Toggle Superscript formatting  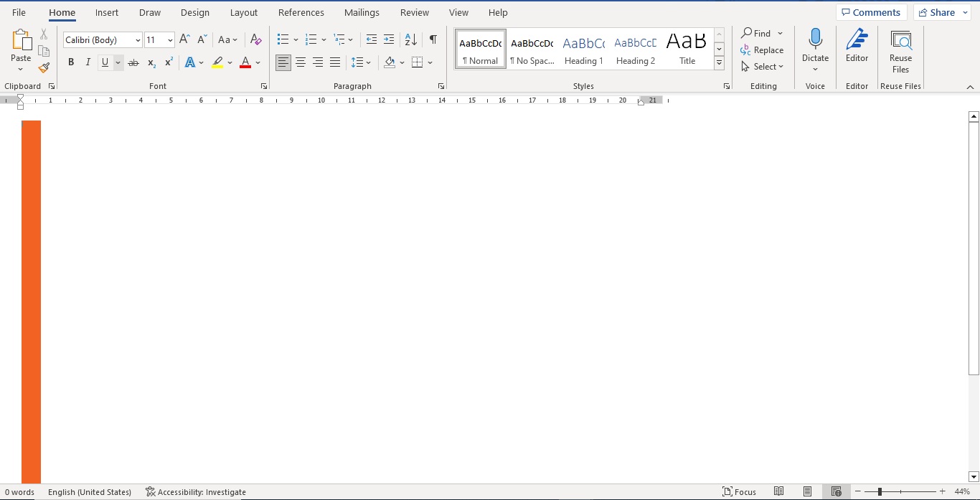(x=169, y=62)
